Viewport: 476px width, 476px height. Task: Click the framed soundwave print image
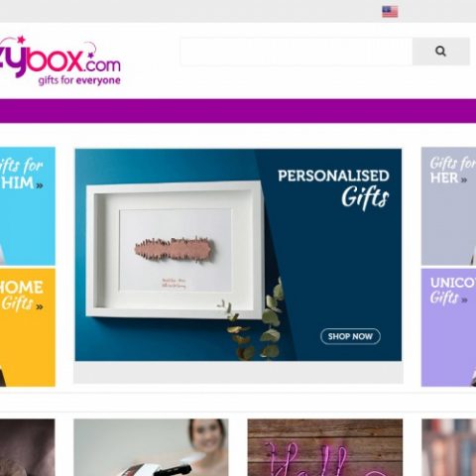175,250
